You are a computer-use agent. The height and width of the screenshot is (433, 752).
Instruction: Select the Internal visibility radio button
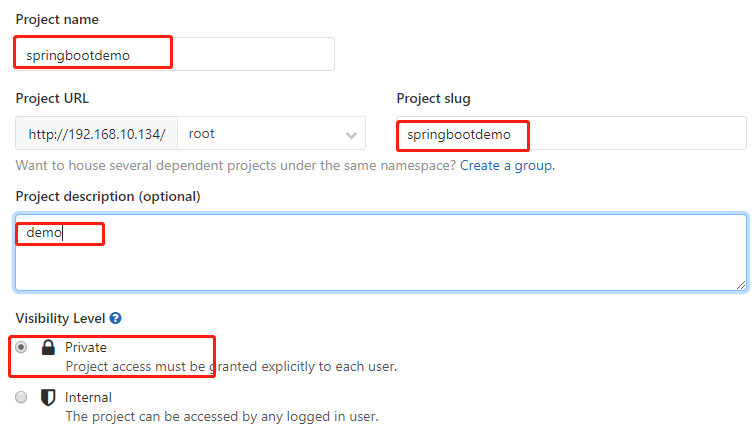(21, 397)
